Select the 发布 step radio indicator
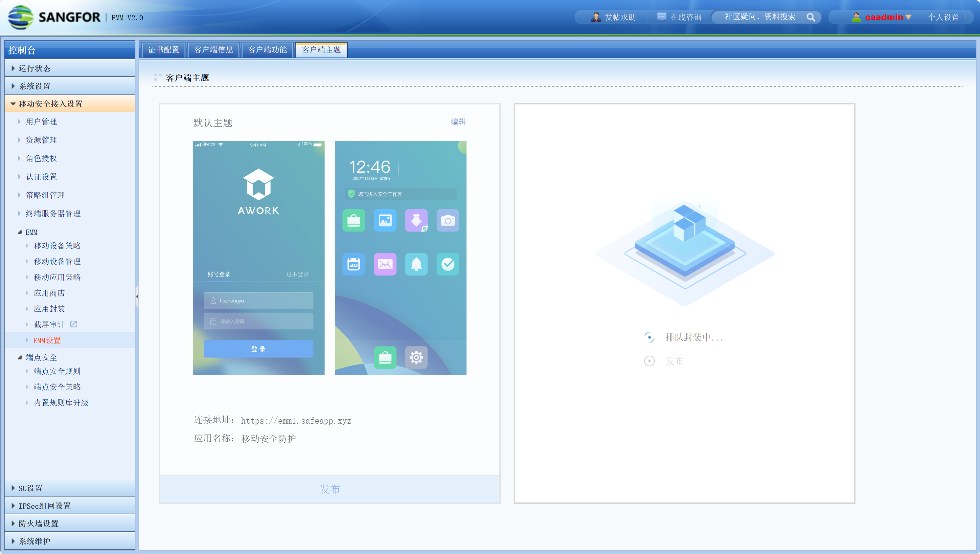The width and height of the screenshot is (980, 554). 649,361
